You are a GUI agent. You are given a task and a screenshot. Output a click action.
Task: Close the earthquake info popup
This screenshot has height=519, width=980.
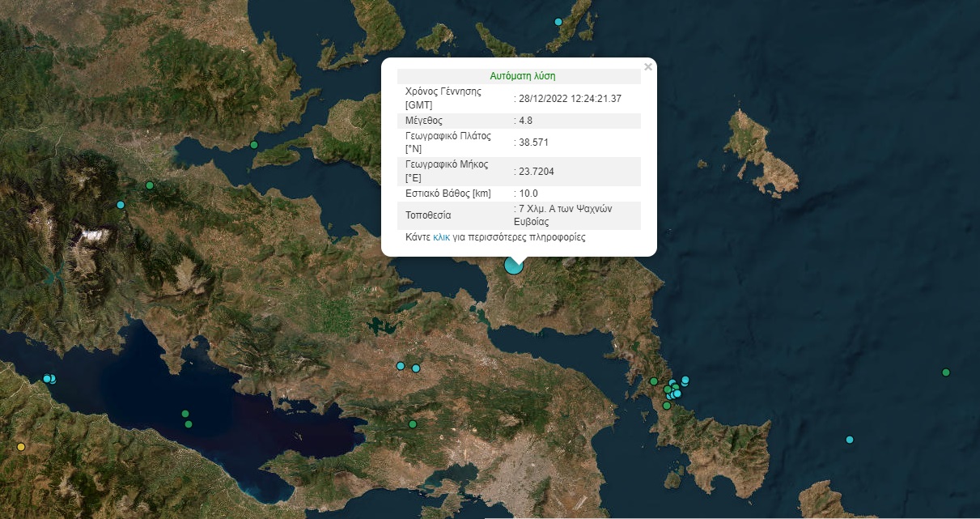(x=647, y=67)
